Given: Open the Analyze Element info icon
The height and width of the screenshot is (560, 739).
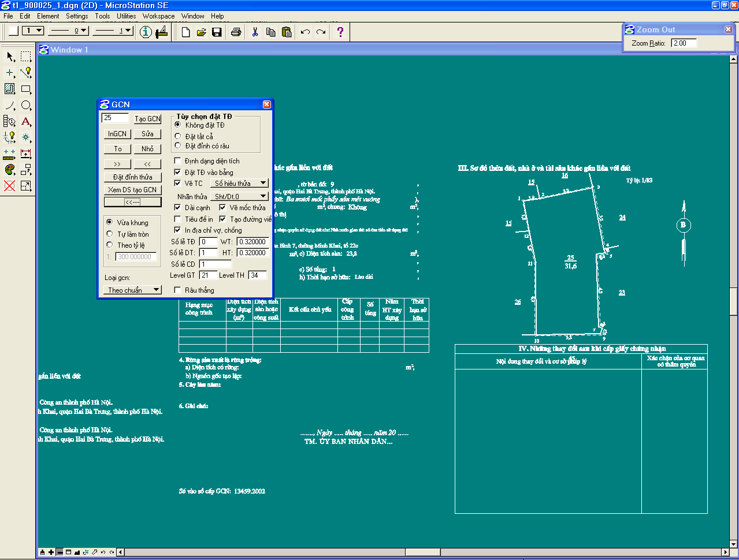Looking at the screenshot, I should click(146, 32).
